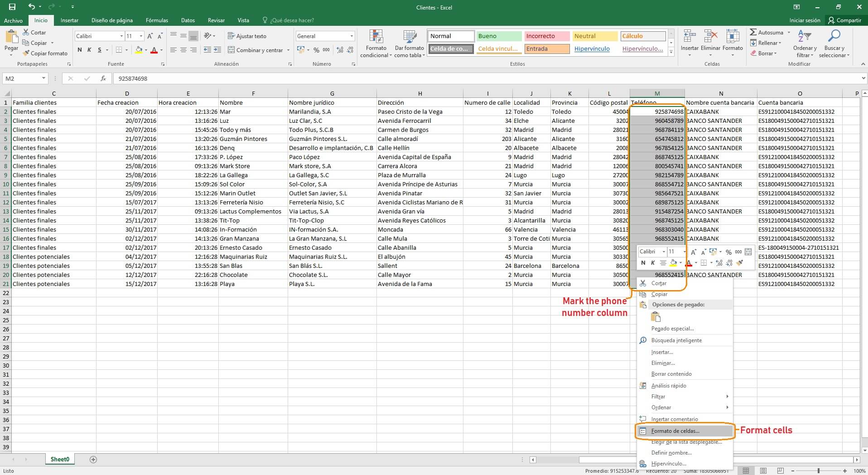868x475 pixels.
Task: Expand the Ordenar submenu
Action: [727, 407]
